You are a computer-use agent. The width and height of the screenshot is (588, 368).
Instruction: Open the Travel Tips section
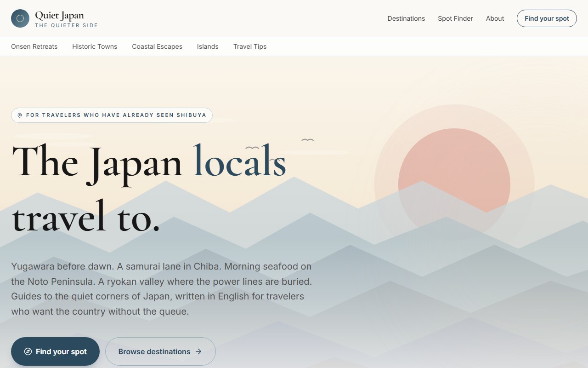250,46
